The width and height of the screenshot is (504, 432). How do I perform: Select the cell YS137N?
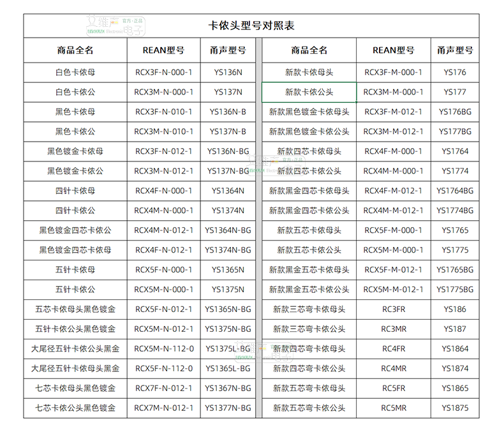pos(228,93)
